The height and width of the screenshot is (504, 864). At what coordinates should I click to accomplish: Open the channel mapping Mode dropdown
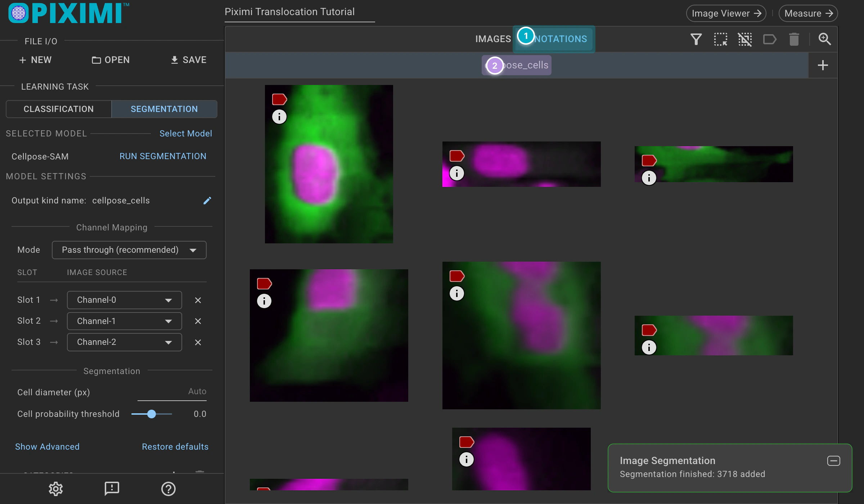click(x=129, y=250)
